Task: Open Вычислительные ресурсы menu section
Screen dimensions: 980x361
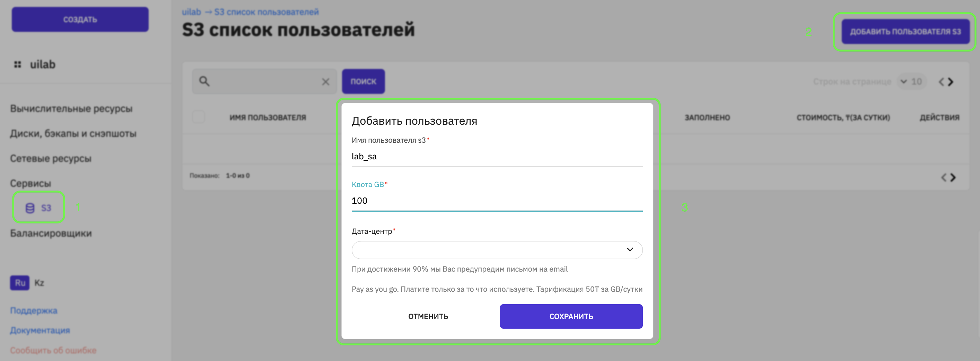Action: pos(71,108)
